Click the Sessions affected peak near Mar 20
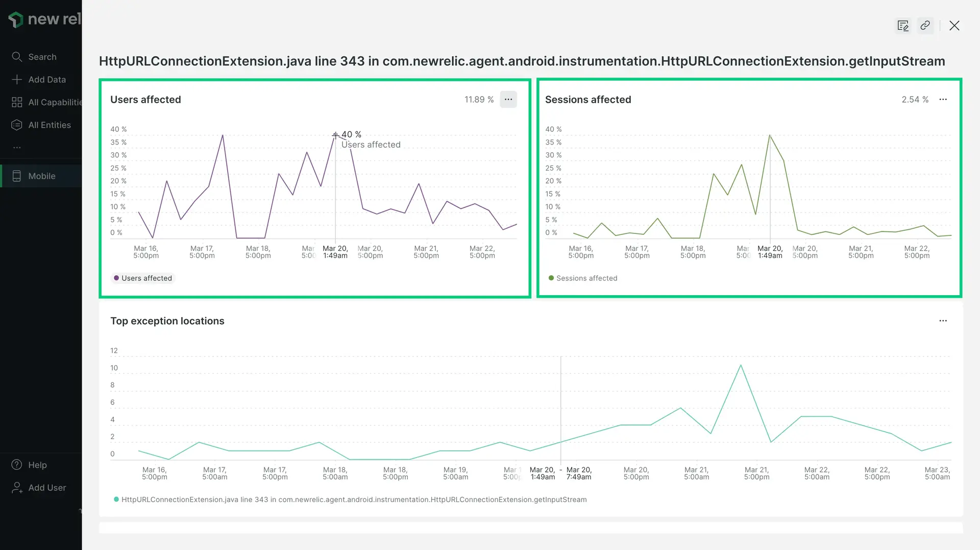 [x=769, y=135]
